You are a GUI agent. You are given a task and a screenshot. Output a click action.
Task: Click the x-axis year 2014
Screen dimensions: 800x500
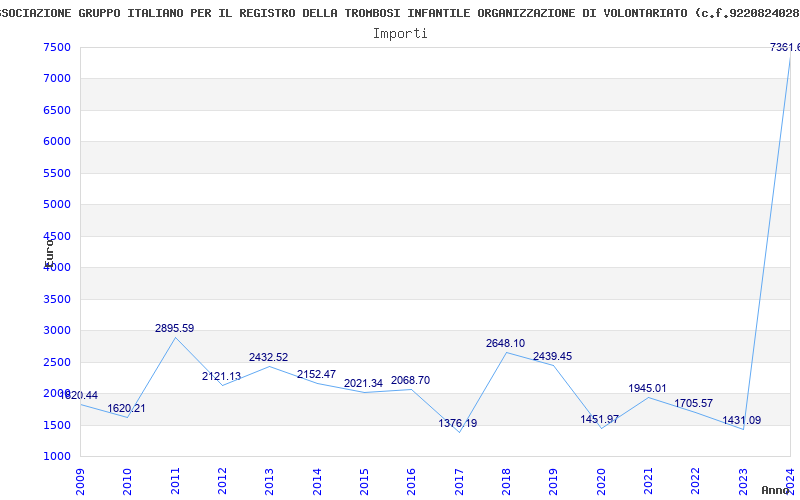coord(317,482)
